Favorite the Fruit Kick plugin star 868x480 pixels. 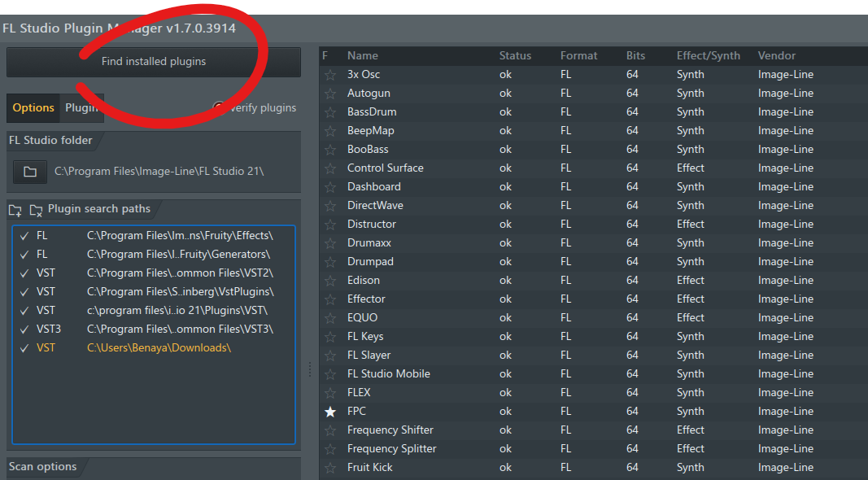(330, 468)
